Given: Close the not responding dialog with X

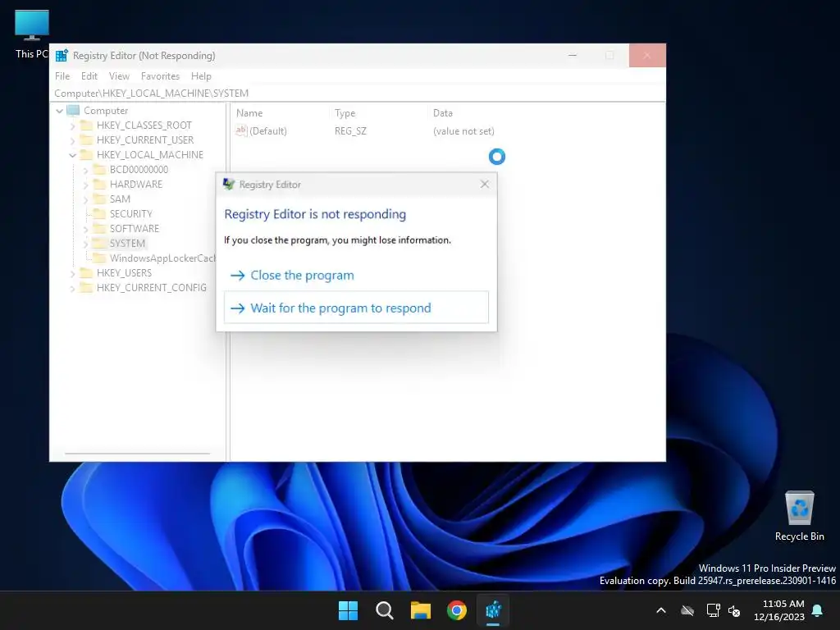Looking at the screenshot, I should pyautogui.click(x=484, y=185).
